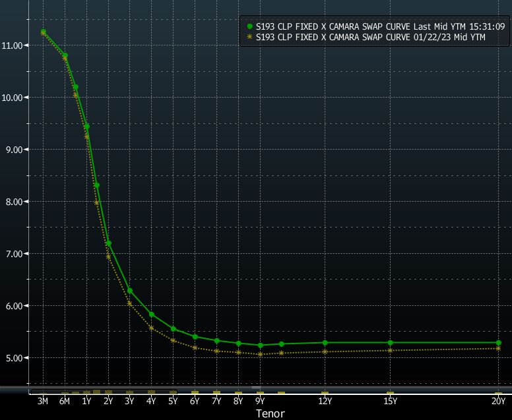Screen dimensions: 512x420
Task: Select the green curve point at 3M
Action: [44, 32]
